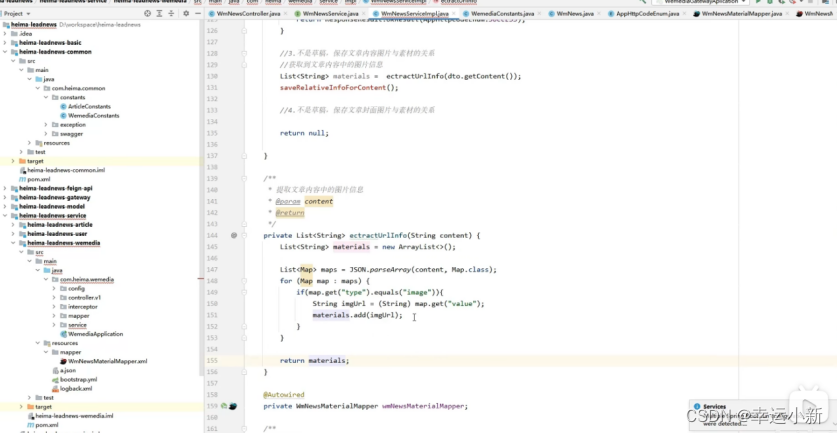Close the WemediaConstants.java tab
The height and width of the screenshot is (434, 838).
(538, 13)
